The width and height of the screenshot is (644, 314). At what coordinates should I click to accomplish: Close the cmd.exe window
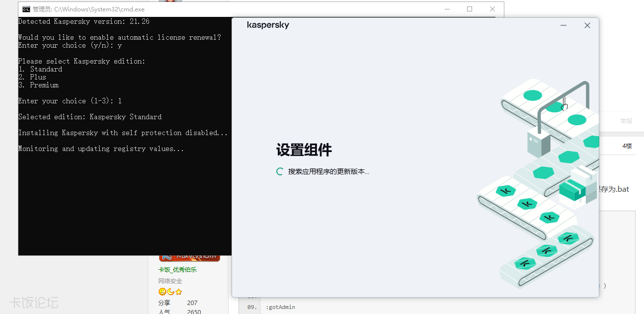click(x=492, y=9)
